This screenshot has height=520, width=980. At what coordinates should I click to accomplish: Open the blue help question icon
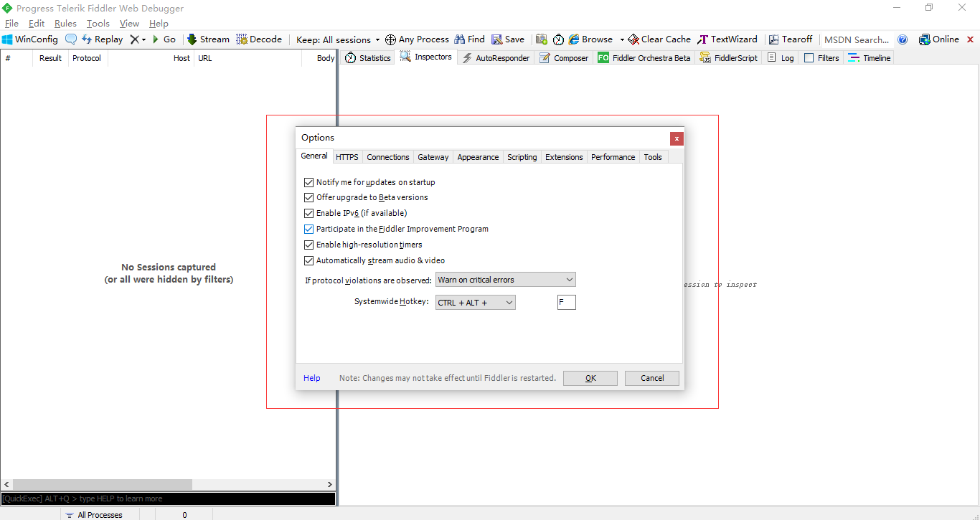point(903,39)
